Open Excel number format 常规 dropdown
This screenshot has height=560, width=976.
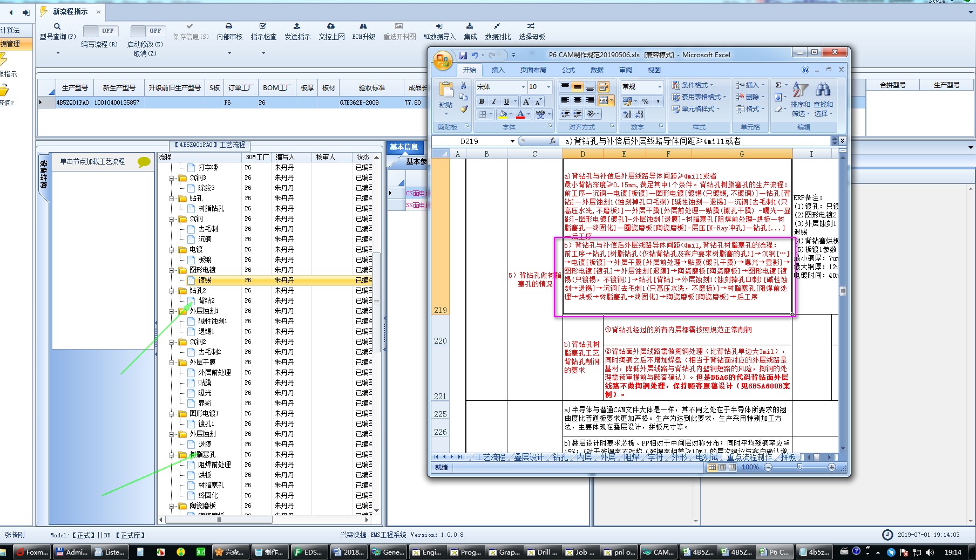659,87
